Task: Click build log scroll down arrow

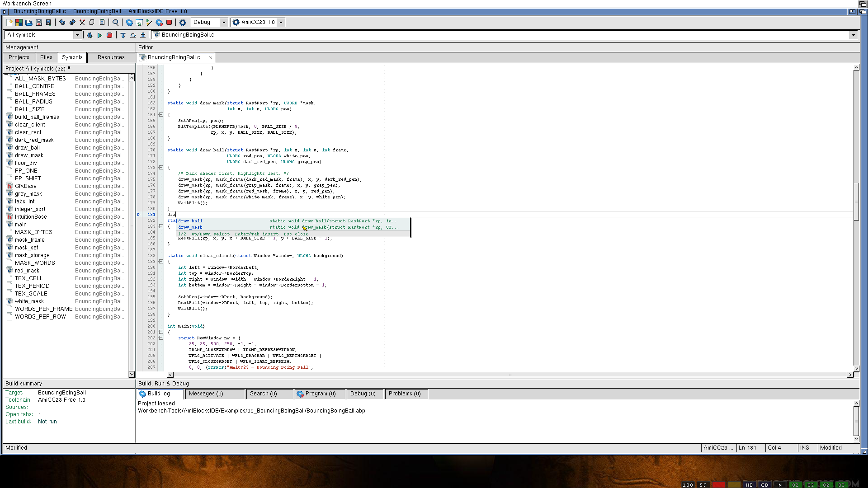Action: (856, 439)
